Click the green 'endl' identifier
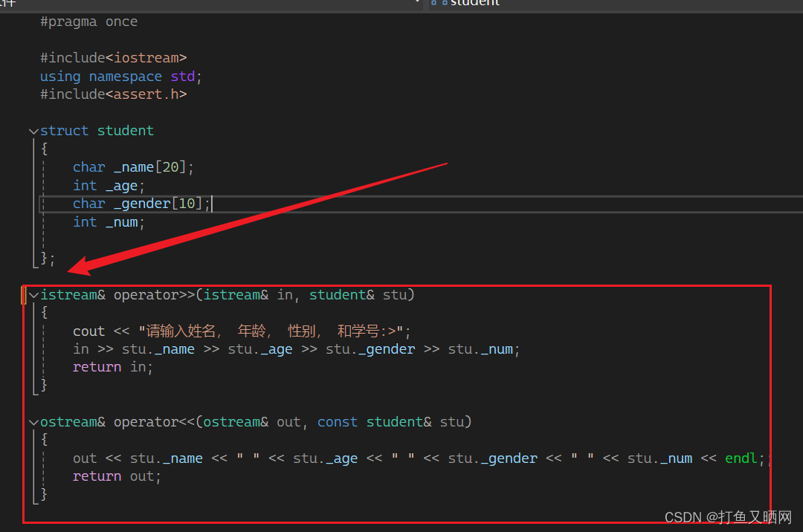 point(741,458)
